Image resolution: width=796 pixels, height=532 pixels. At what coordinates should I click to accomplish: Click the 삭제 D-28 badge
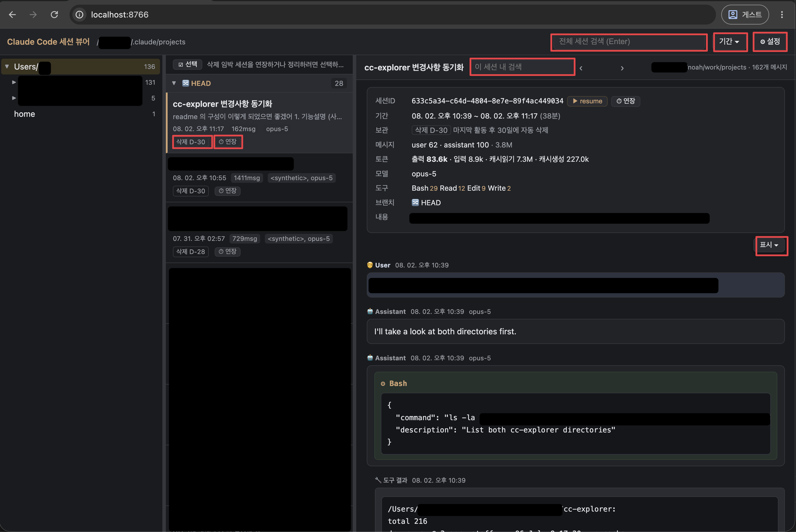click(x=191, y=252)
